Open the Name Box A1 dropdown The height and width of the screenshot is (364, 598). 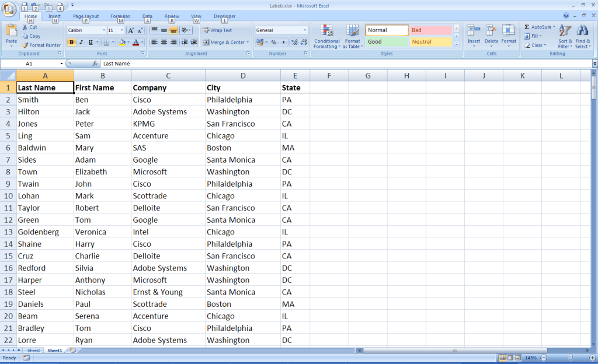61,64
